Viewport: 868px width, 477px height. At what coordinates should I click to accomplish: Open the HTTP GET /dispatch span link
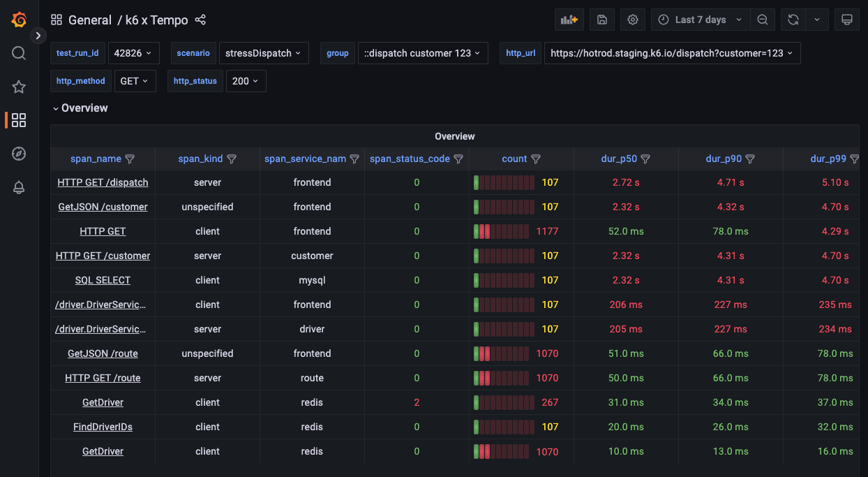click(103, 182)
